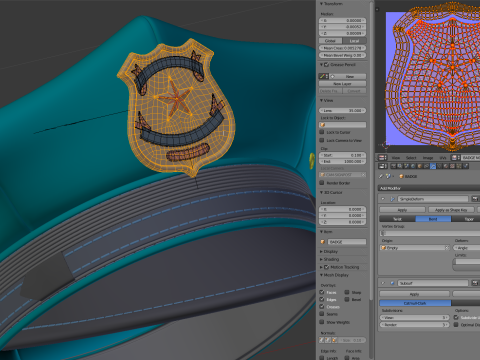The width and height of the screenshot is (480, 360).
Task: Toggle SimpleDeform render visibility camera icon
Action: point(475,199)
